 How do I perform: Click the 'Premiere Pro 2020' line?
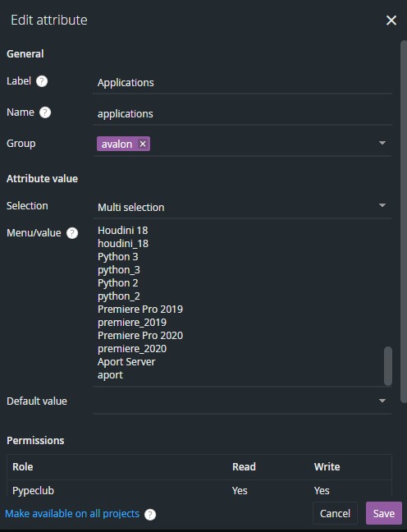pos(140,336)
